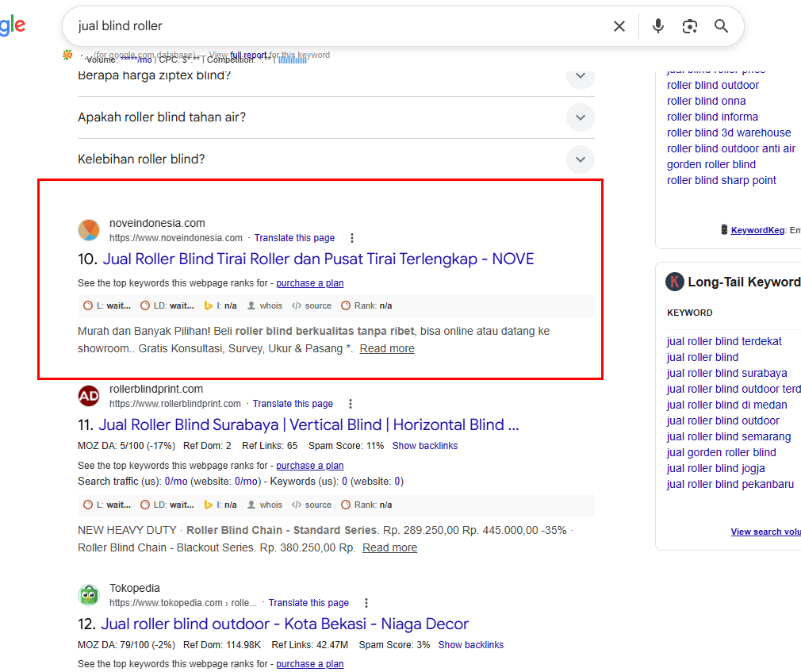
Task: Expand 'Kelebihan roller blind?' question
Action: (580, 159)
